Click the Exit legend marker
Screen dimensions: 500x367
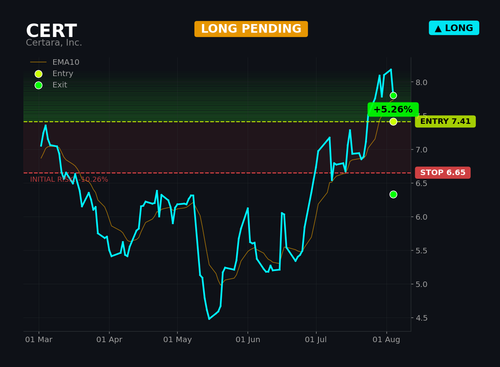click(38, 85)
